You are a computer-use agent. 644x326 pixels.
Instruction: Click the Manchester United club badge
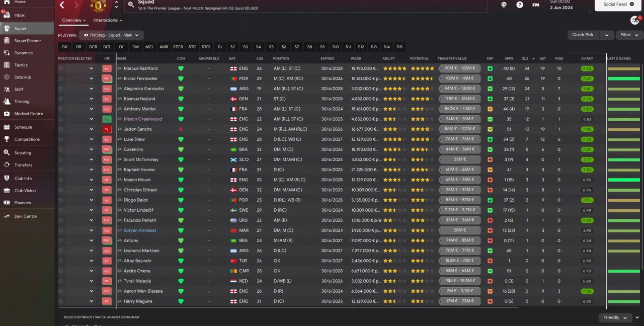[x=98, y=6]
